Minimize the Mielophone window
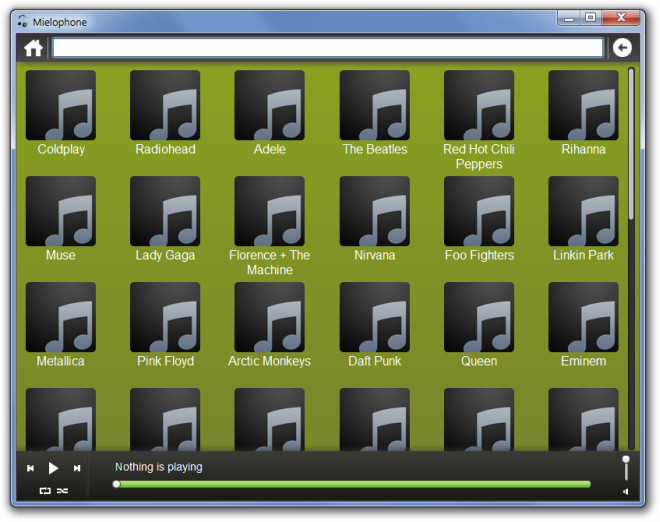 click(569, 18)
